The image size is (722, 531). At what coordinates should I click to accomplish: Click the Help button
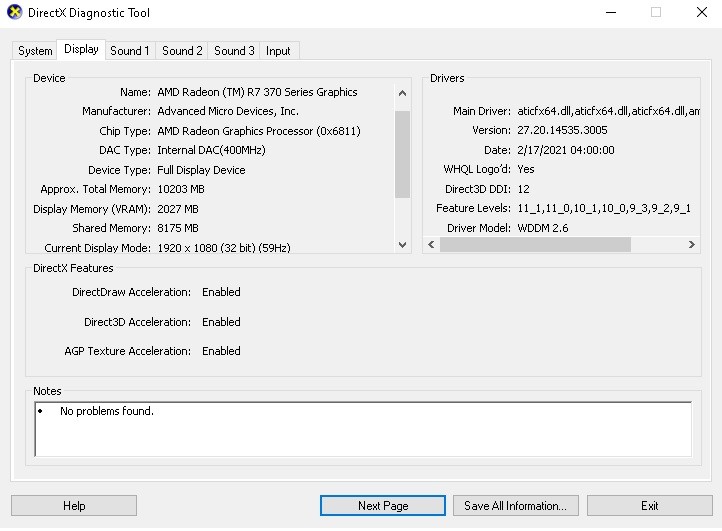[x=74, y=506]
